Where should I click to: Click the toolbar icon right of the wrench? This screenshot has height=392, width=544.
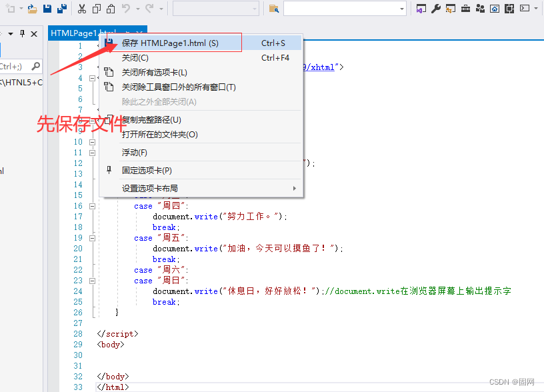[450, 9]
